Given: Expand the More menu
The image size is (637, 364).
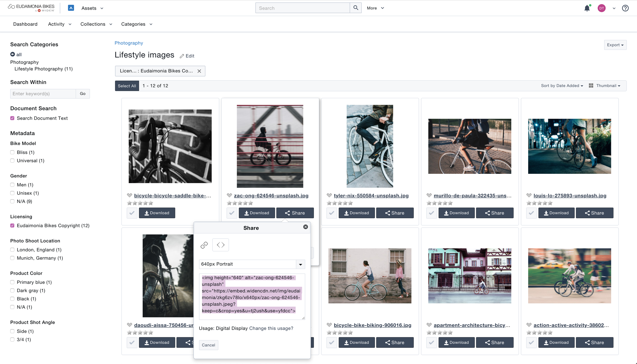Looking at the screenshot, I should (375, 8).
